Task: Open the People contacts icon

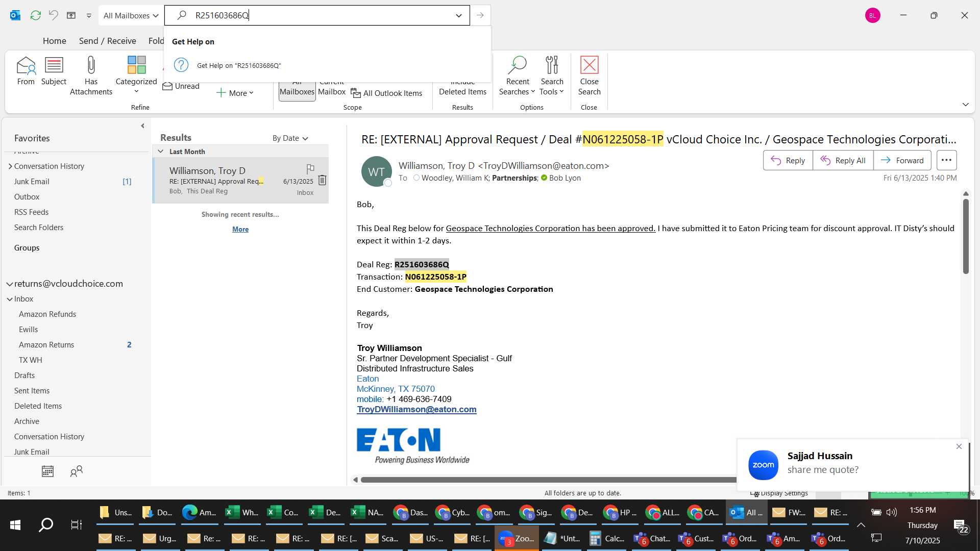Action: coord(76,471)
